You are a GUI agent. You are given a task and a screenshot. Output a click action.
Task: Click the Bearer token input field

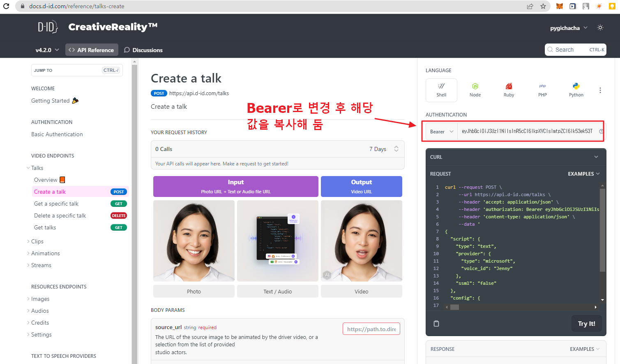528,131
